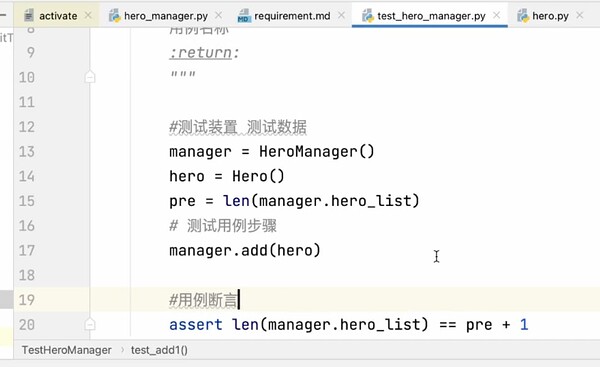The image size is (600, 367).
Task: Click the HeroManager() call on line 13
Action: pos(316,152)
